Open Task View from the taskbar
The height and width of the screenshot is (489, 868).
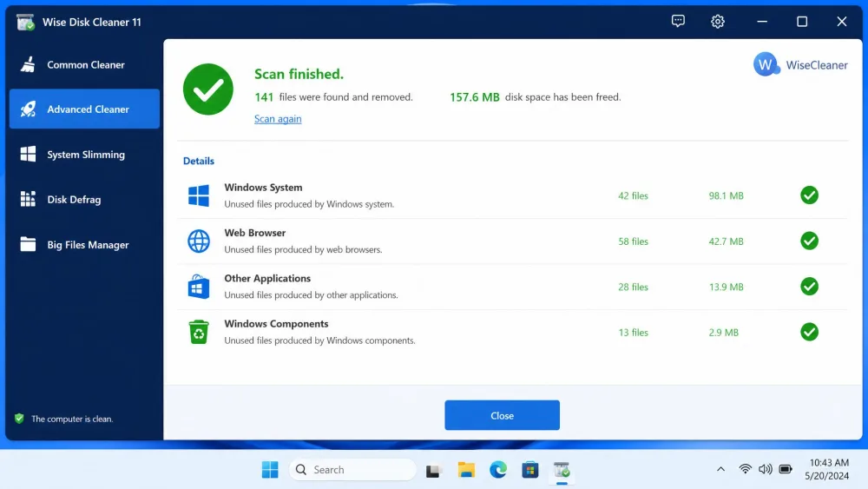coord(433,470)
